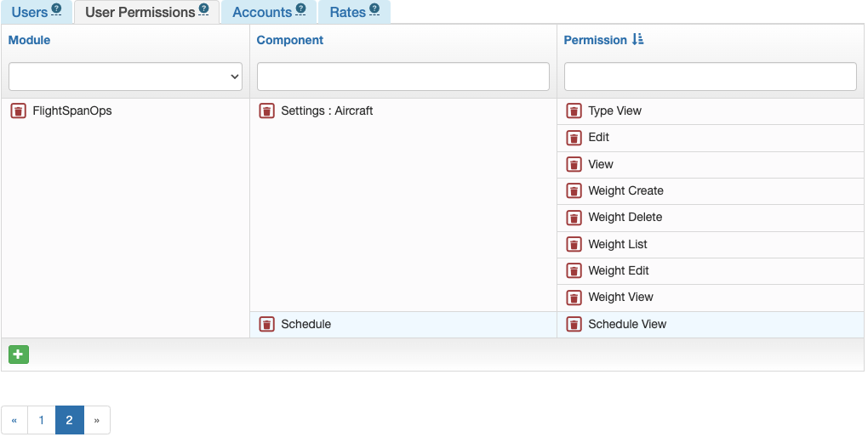868x437 pixels.
Task: Go to next page with » arrow
Action: 97,420
